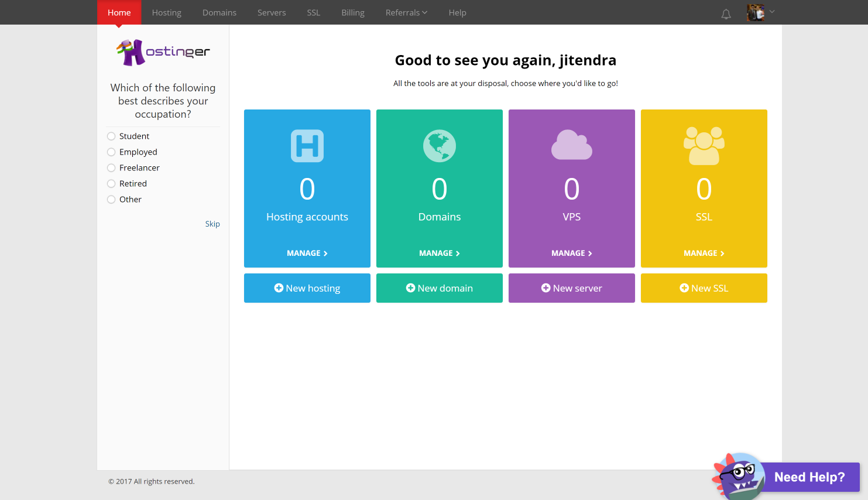Viewport: 868px width, 500px height.
Task: Click the cloud icon on VPS card
Action: [571, 145]
